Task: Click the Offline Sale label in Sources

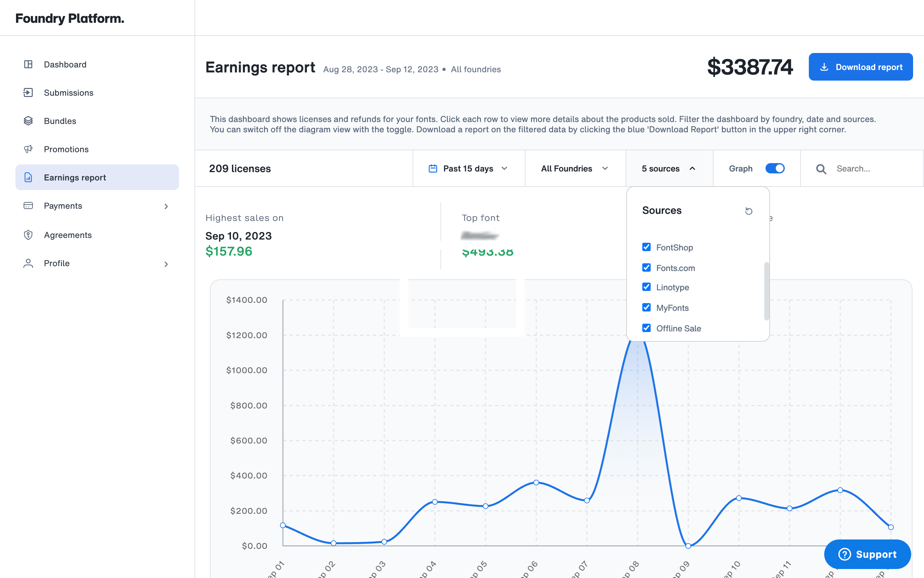Action: tap(679, 328)
